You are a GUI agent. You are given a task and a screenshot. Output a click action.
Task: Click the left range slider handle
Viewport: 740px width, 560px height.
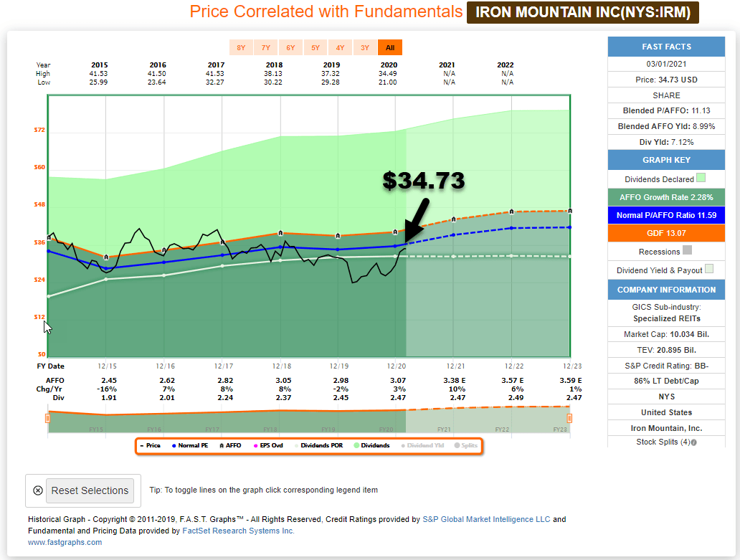pos(47,418)
